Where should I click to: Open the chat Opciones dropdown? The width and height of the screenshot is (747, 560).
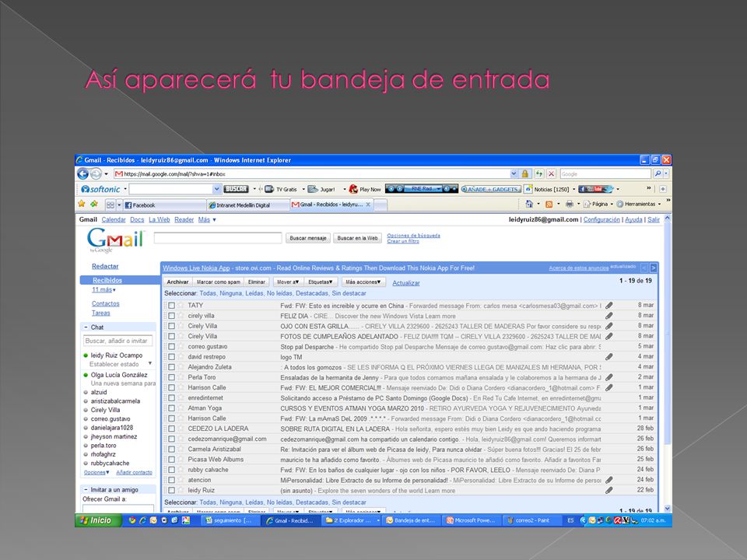(96, 472)
